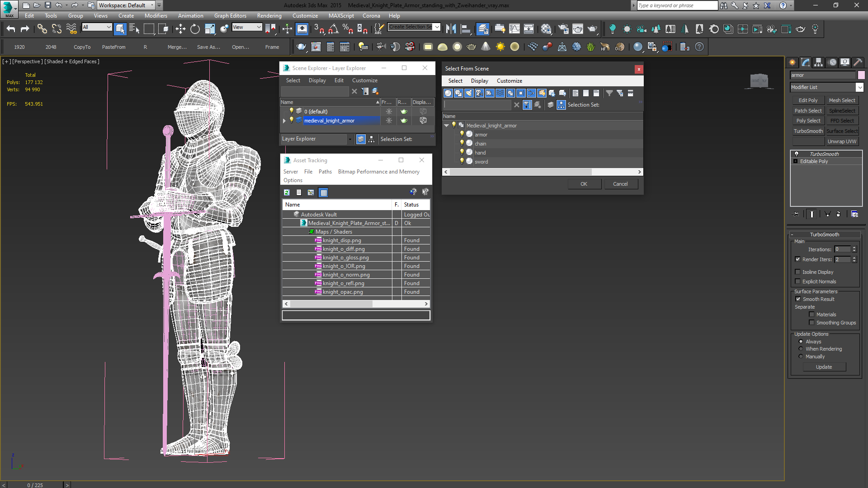Collapse Medieval_knight_armor in Select From Scene
The image size is (868, 488).
tap(447, 126)
